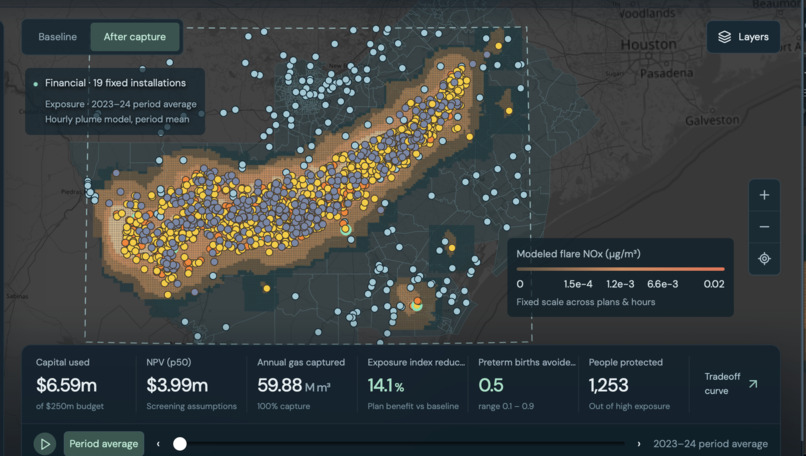Click the NPV (p50) $3.99m value
806x456 pixels.
(177, 385)
